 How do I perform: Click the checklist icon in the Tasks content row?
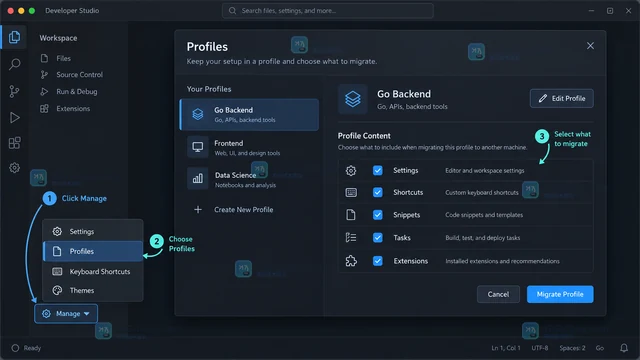click(x=351, y=238)
